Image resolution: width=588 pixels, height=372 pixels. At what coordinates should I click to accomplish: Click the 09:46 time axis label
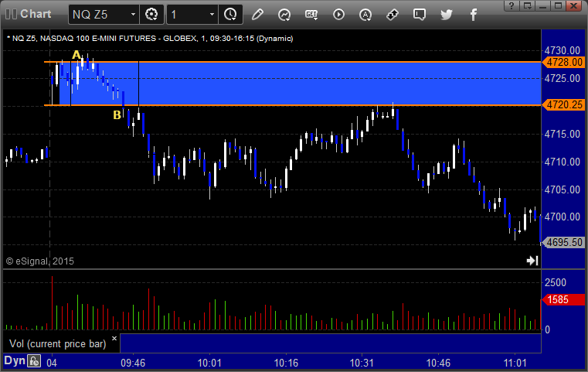point(133,363)
